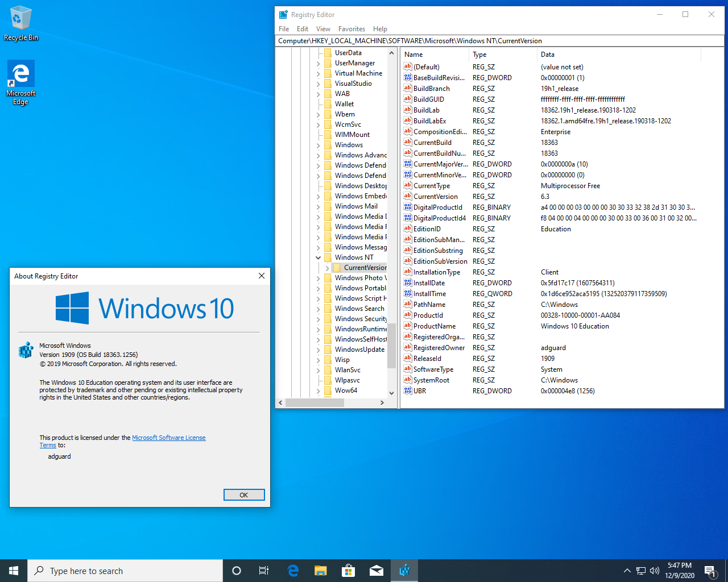The width and height of the screenshot is (728, 582).
Task: Open the Action Center notifications icon
Action: pos(710,571)
